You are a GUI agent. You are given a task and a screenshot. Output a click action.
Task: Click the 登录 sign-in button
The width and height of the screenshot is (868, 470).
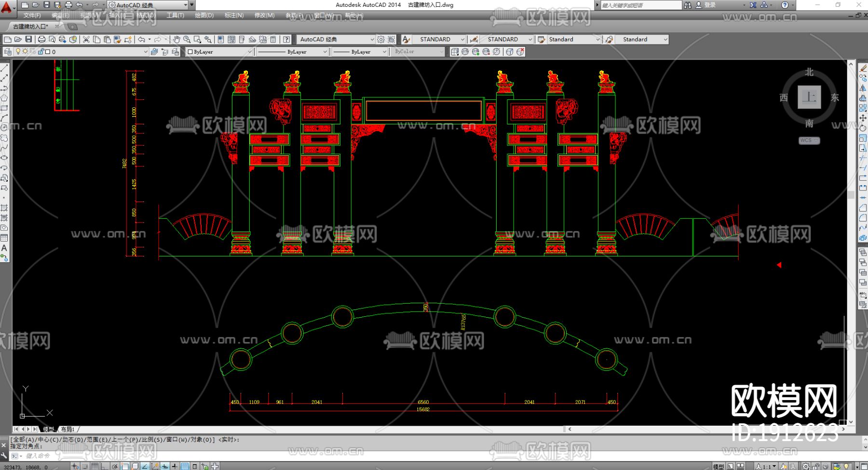click(x=710, y=5)
